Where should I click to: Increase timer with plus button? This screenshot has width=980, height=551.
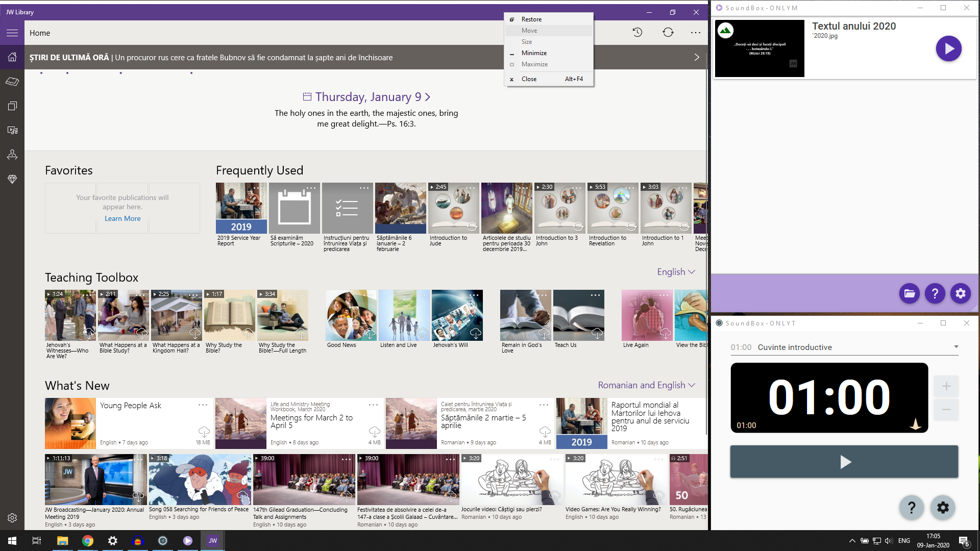pos(946,386)
